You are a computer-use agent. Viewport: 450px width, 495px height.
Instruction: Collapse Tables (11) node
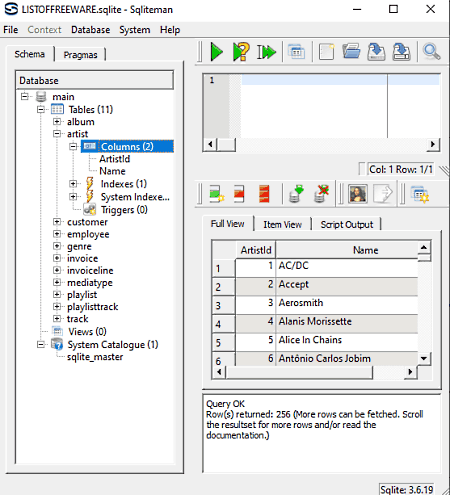pyautogui.click(x=41, y=109)
